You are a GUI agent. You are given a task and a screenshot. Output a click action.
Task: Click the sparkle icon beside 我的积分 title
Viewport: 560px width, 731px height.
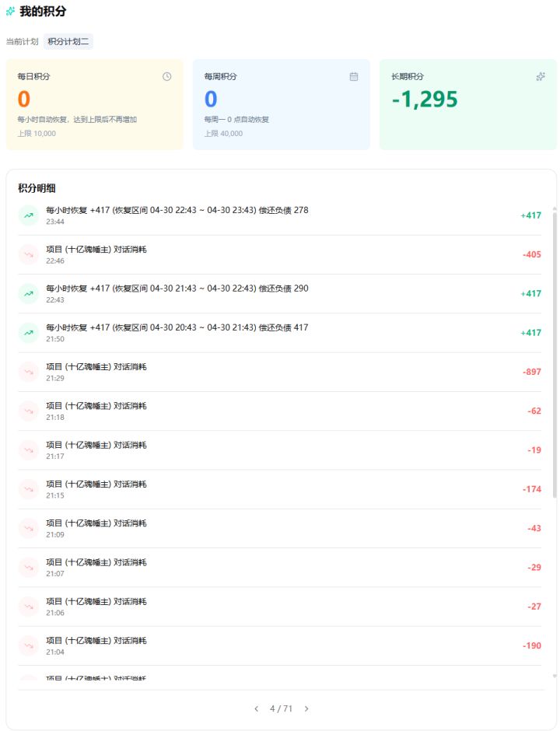click(x=10, y=11)
